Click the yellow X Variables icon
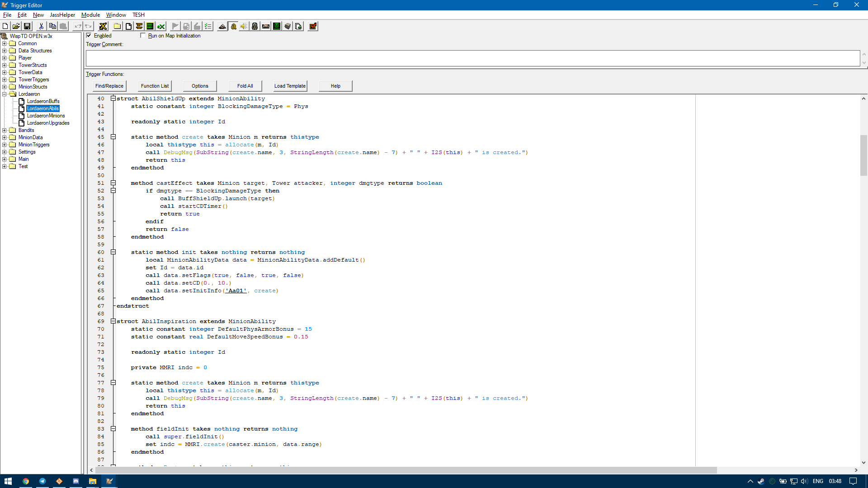 (x=103, y=26)
